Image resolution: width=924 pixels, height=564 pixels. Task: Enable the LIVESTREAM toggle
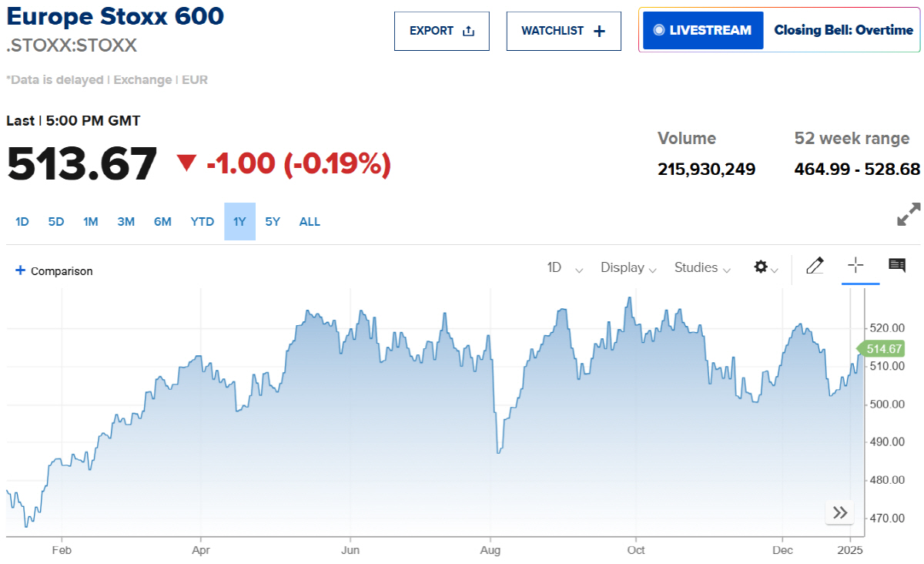coord(701,30)
